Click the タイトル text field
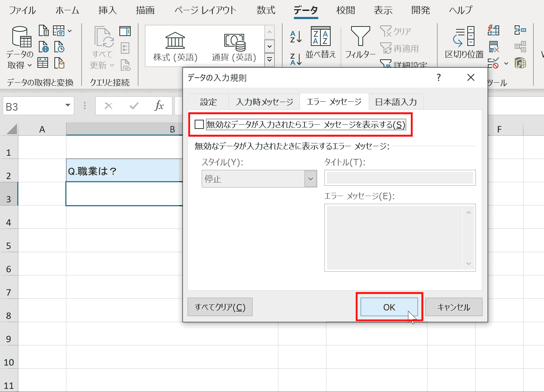Screen dimensions: 544x392 pyautogui.click(x=400, y=178)
